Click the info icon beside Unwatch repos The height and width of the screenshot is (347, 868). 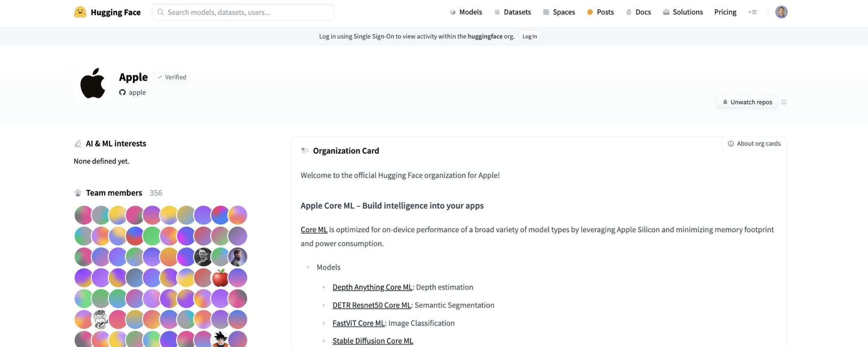coord(784,102)
